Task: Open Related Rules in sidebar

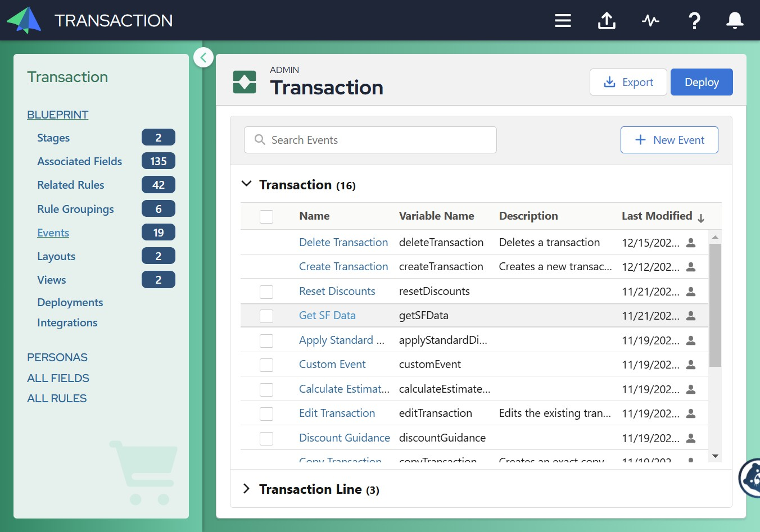Action: click(71, 185)
